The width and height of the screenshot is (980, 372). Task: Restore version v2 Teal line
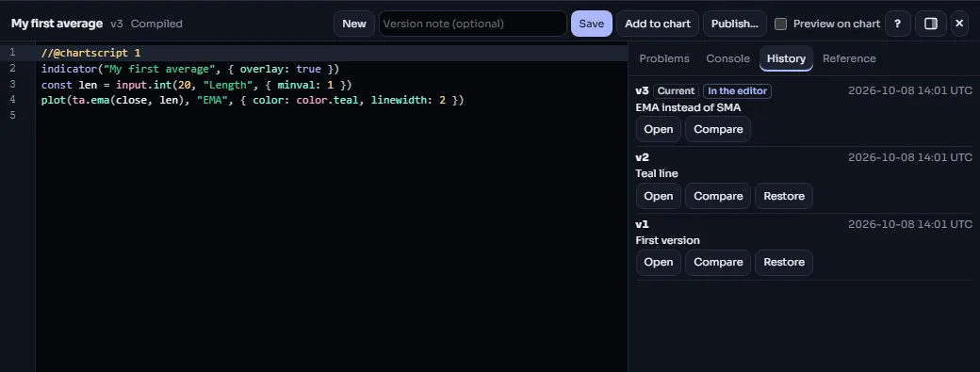tap(784, 196)
